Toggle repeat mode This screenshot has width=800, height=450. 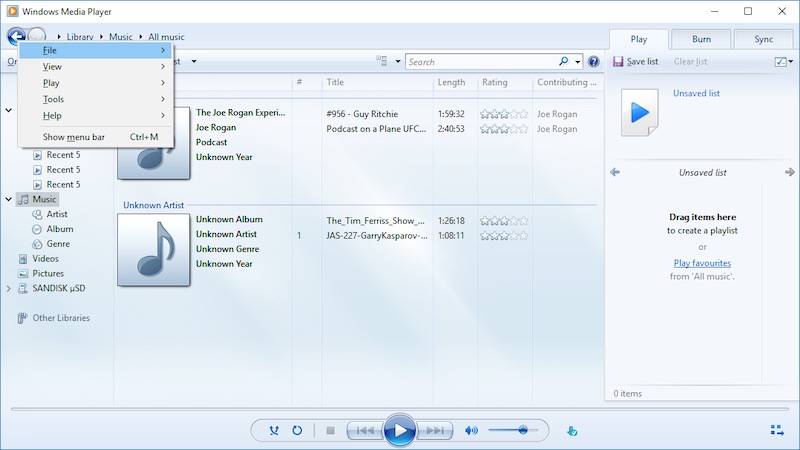click(x=297, y=430)
